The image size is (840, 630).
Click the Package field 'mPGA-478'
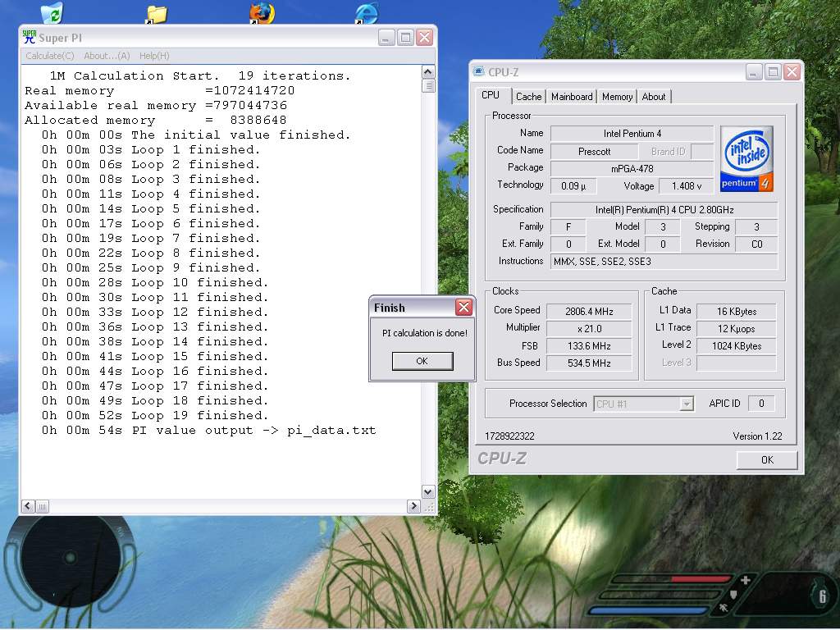[632, 169]
